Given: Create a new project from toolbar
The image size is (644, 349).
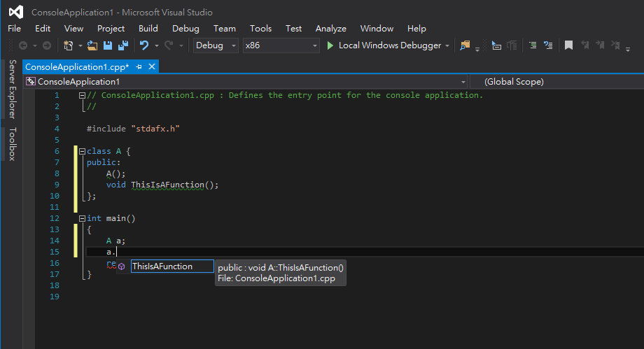Looking at the screenshot, I should [x=68, y=45].
